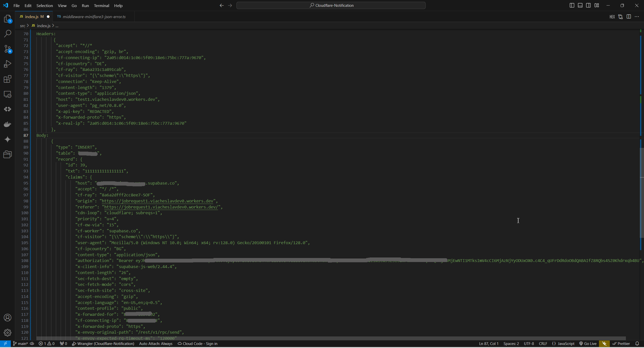Switch to middleware-miniflare3-json-error.ts tab
The width and height of the screenshot is (644, 348).
94,17
